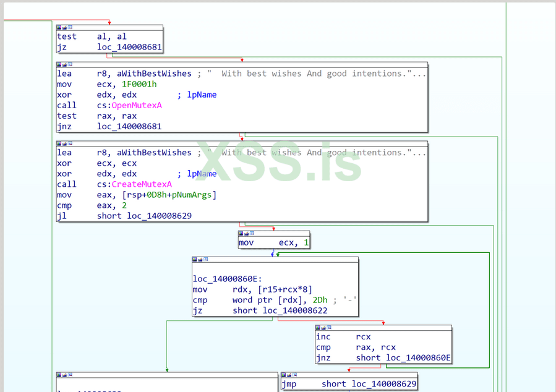
Task: Click the lpName comment in the OpenMutexA node
Action: (202, 95)
